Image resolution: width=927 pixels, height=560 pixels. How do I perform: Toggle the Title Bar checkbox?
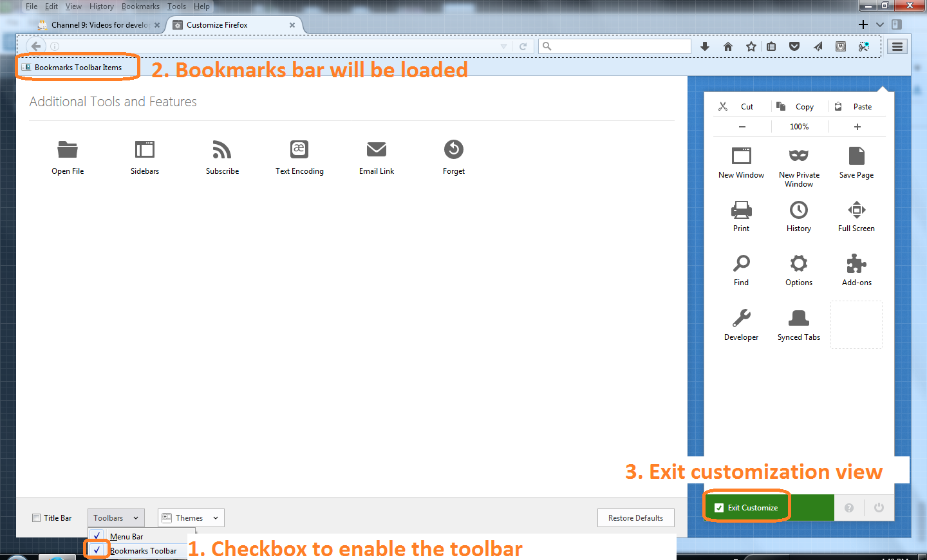point(35,518)
